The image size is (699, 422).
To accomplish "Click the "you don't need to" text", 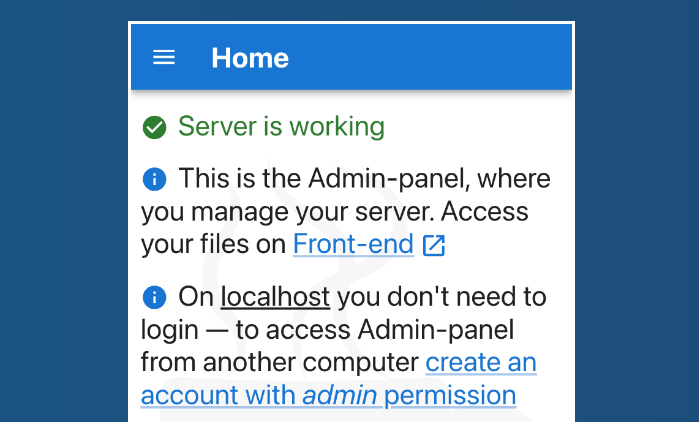I will pos(442,297).
